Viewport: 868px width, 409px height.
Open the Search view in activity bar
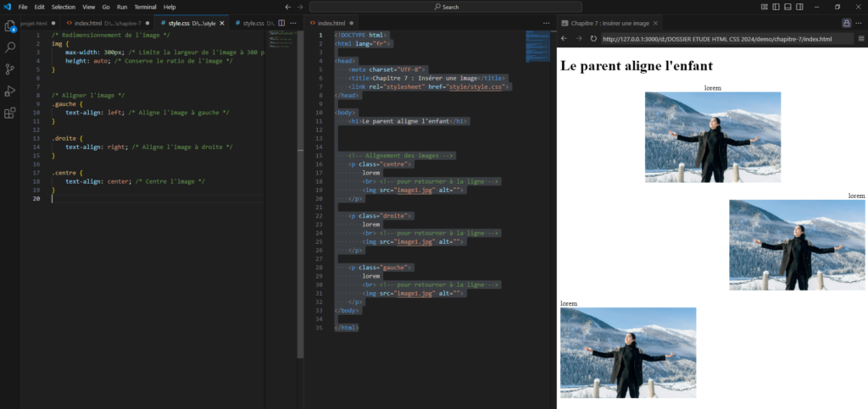(10, 47)
